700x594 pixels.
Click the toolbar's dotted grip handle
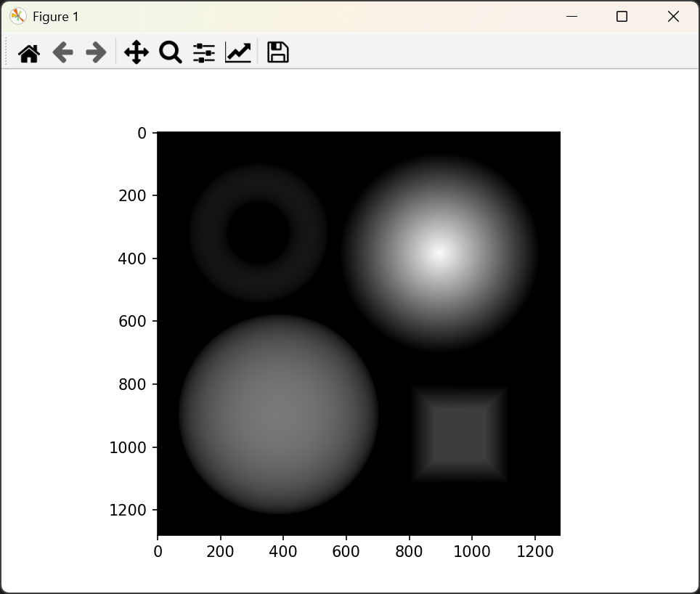click(7, 53)
